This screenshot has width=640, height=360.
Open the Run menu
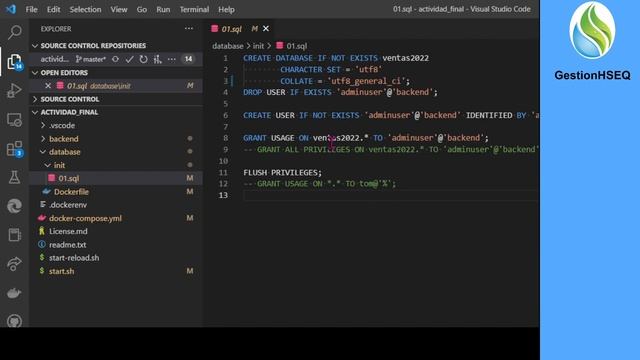163,9
